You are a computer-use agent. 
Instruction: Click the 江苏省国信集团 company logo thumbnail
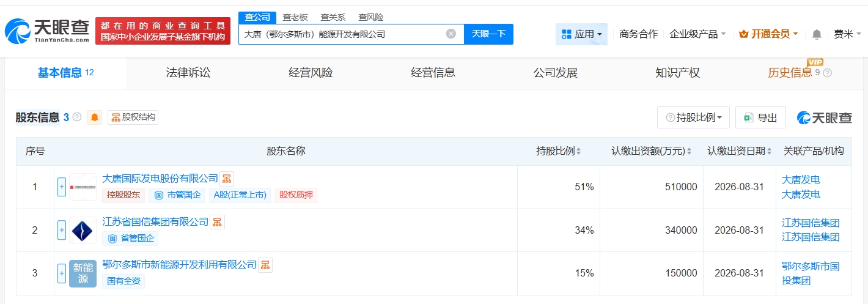click(83, 230)
